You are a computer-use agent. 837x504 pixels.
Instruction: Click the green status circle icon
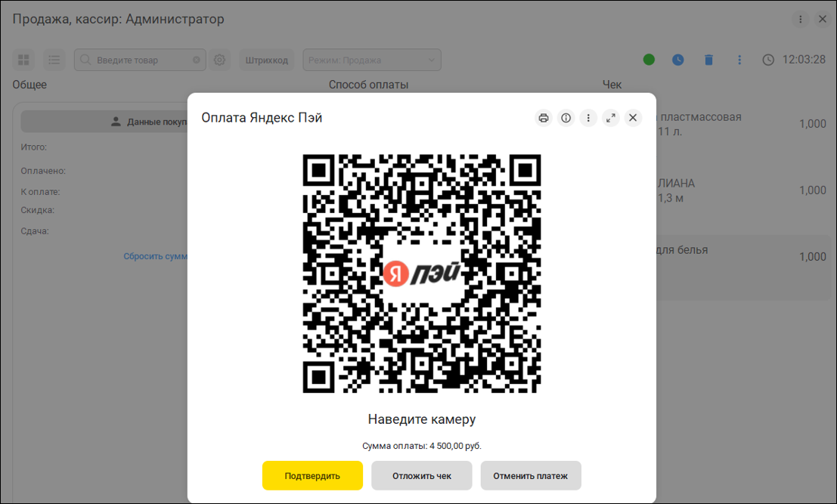[x=649, y=60]
